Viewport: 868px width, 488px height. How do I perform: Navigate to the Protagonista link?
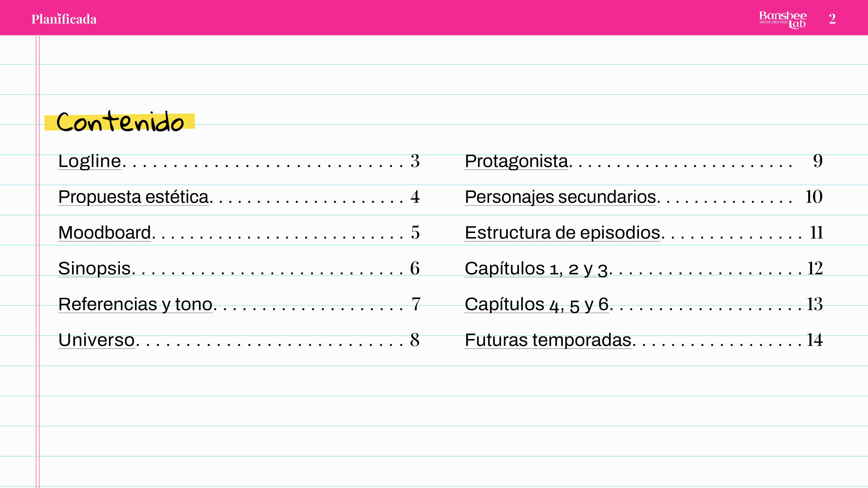pyautogui.click(x=516, y=161)
